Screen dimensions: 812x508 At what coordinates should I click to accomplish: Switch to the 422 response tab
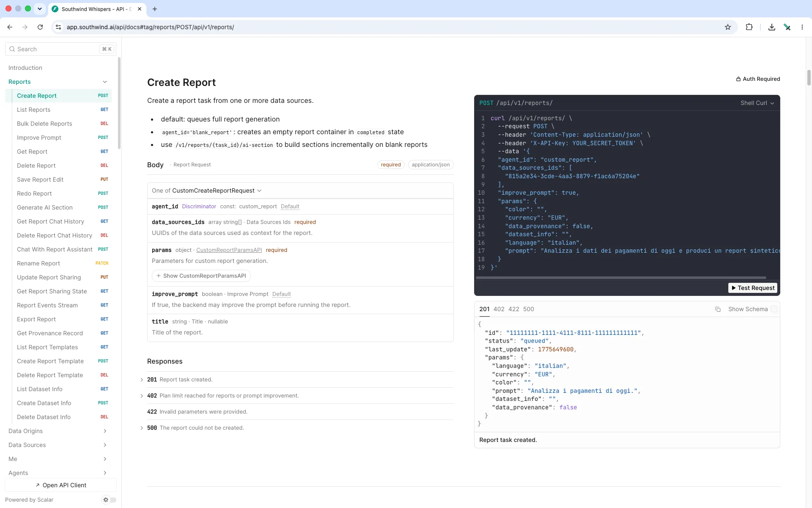tap(514, 309)
